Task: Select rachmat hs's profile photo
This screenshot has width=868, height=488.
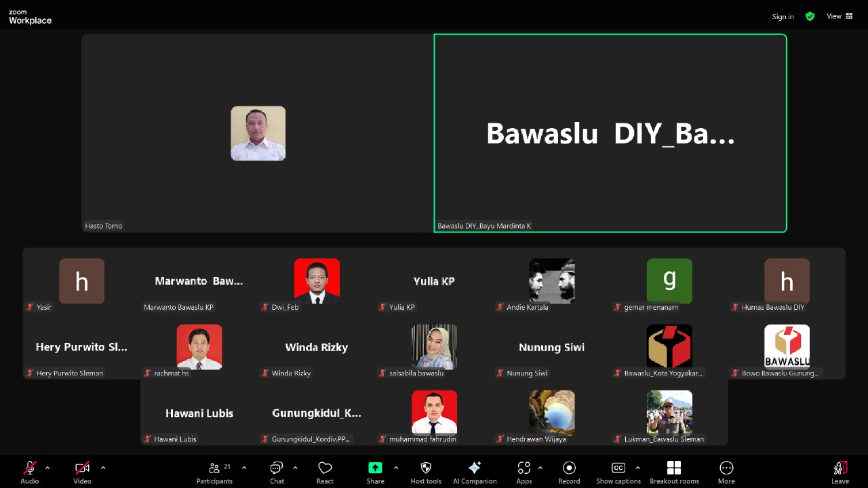Action: pos(199,347)
